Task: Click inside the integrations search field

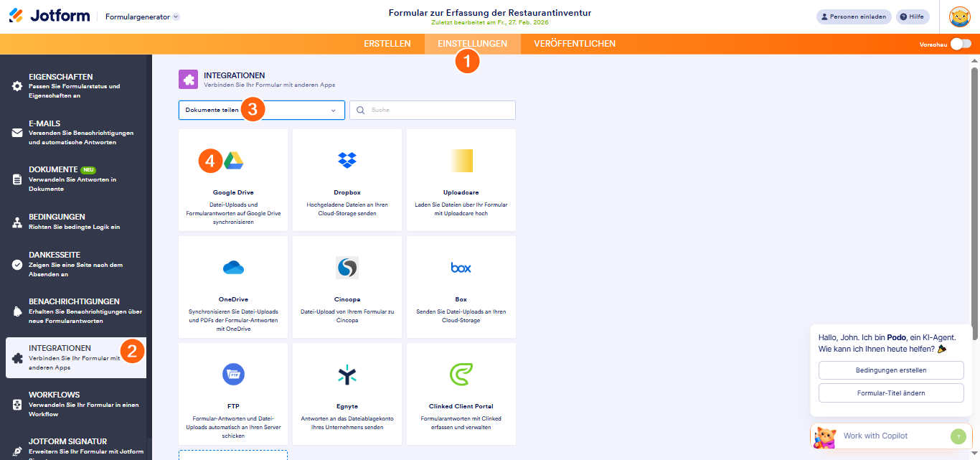Action: point(431,110)
